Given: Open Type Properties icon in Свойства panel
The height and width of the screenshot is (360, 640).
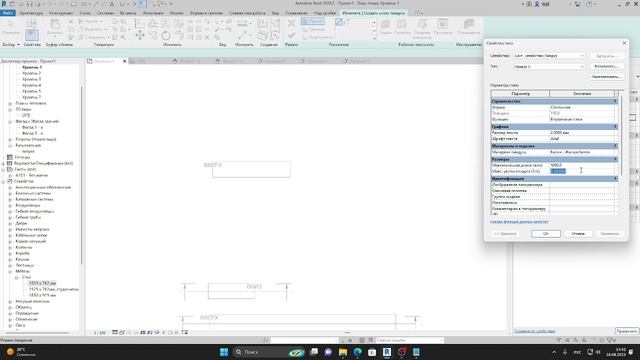Looking at the screenshot, I should click(31, 23).
